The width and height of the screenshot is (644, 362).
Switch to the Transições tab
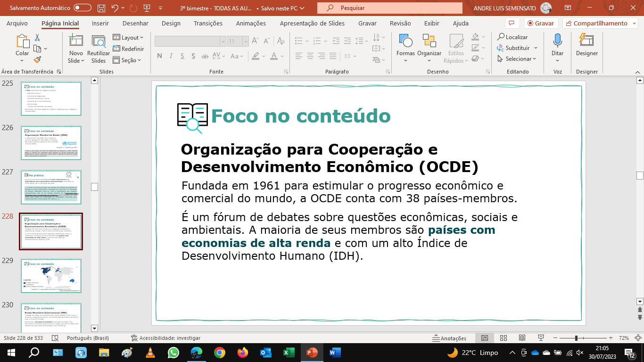tap(208, 23)
